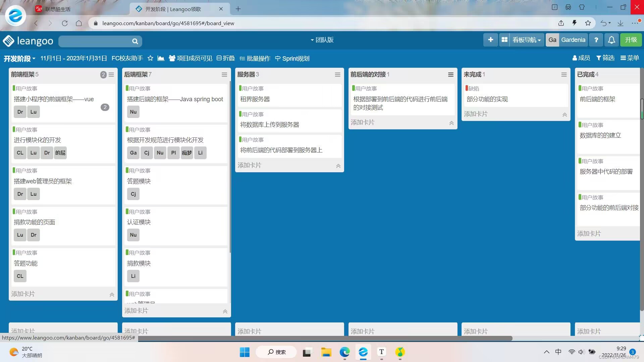644x362 pixels.
Task: Open 前端框架 list menu icon
Action: pos(111,75)
